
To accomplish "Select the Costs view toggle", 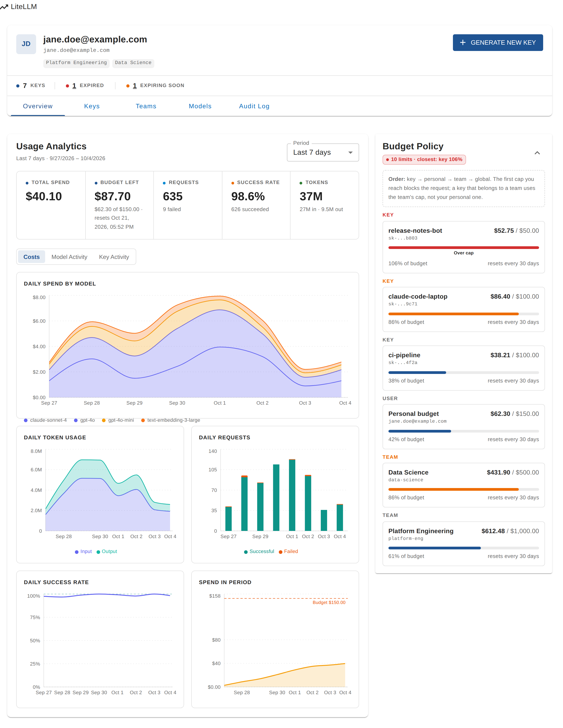I will [x=31, y=257].
